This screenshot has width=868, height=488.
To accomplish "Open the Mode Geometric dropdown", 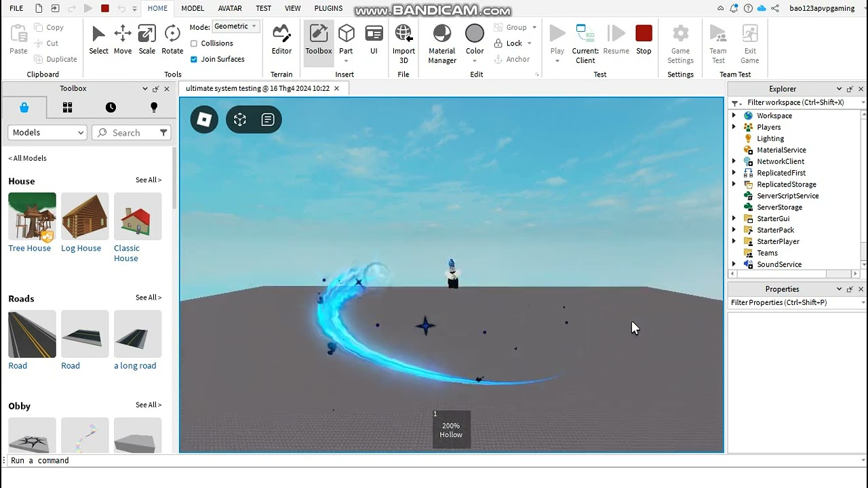I will click(x=235, y=26).
